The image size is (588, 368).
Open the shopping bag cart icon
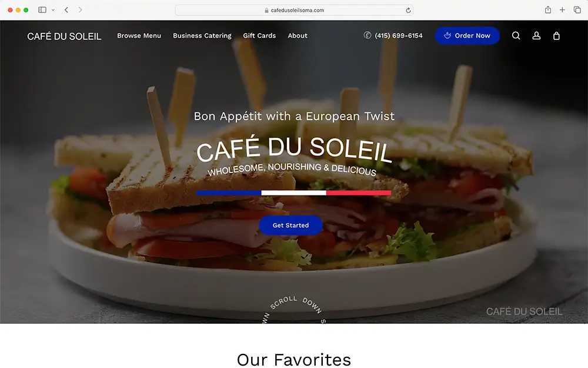pyautogui.click(x=556, y=36)
